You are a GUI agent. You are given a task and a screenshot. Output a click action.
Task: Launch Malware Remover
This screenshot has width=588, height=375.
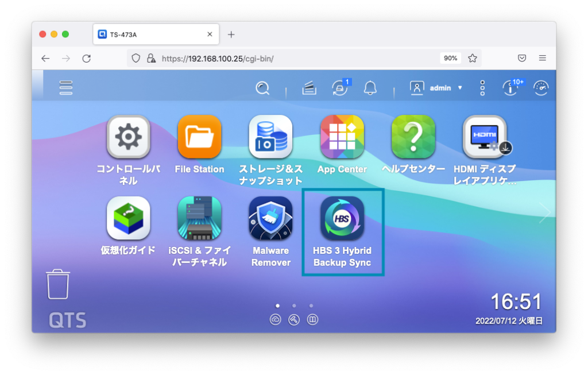pos(271,218)
